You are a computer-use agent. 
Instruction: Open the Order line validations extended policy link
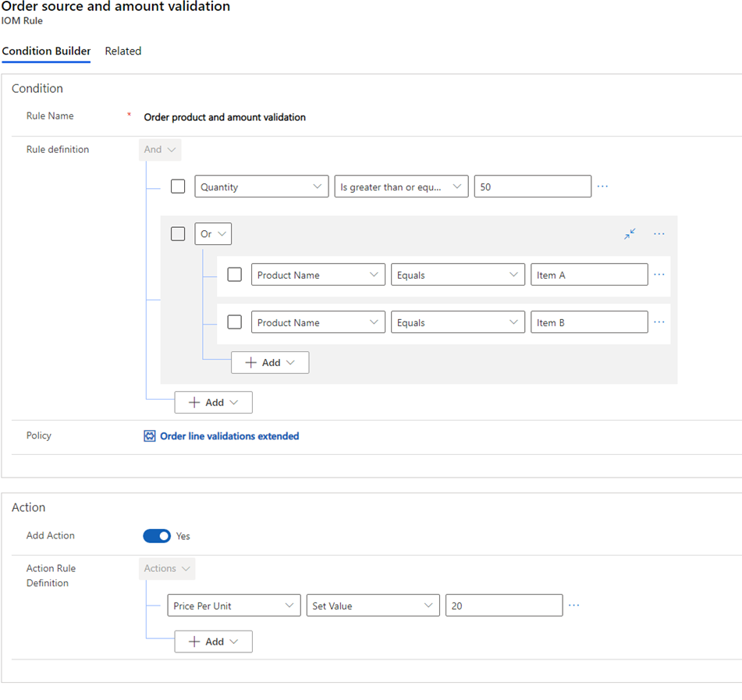(x=229, y=436)
